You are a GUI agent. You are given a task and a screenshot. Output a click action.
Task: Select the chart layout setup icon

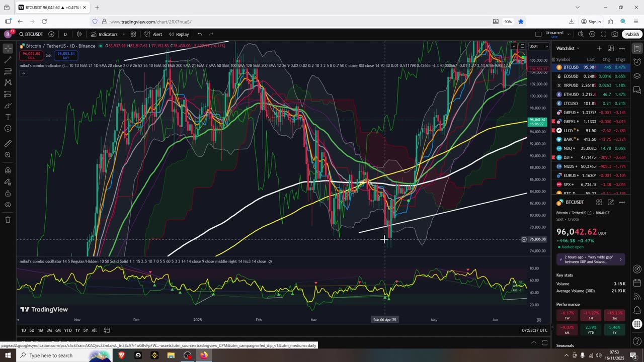coord(538,34)
